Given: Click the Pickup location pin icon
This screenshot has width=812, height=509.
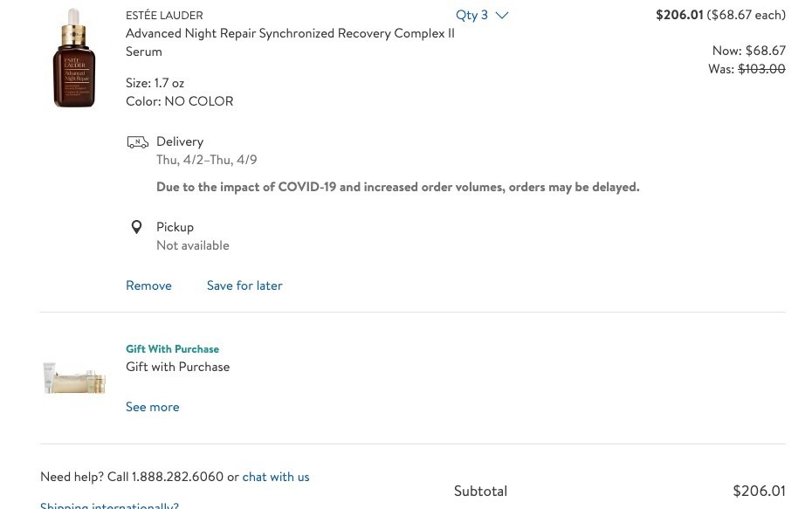Looking at the screenshot, I should pyautogui.click(x=136, y=227).
